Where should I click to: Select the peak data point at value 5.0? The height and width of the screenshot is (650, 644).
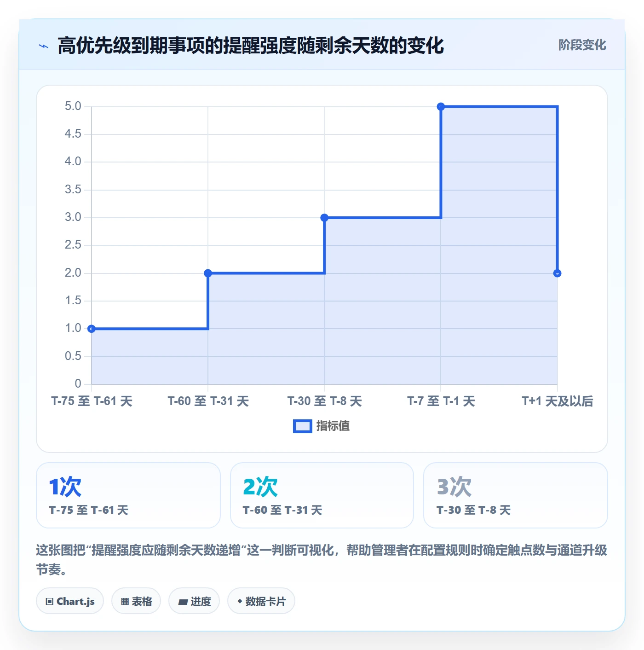coord(441,107)
